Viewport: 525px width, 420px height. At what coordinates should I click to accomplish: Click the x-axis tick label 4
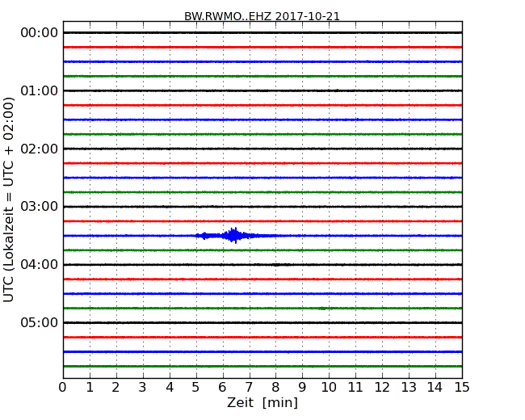coord(170,388)
